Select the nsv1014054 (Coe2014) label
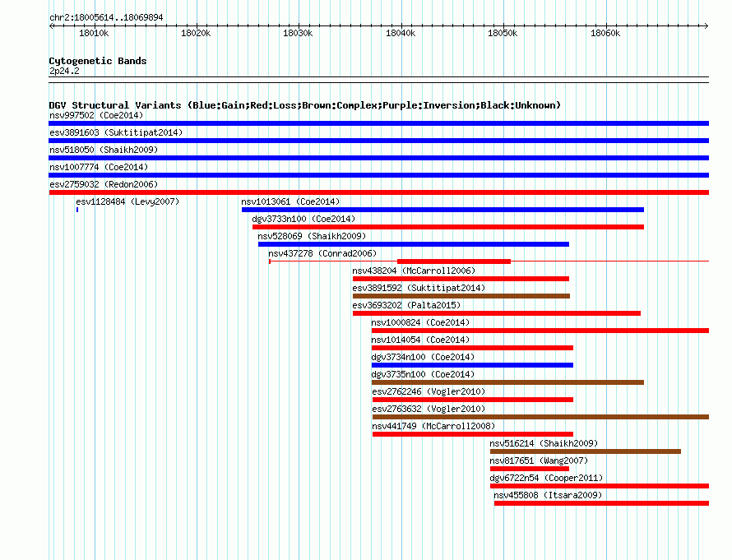The width and height of the screenshot is (732, 560). 420,340
